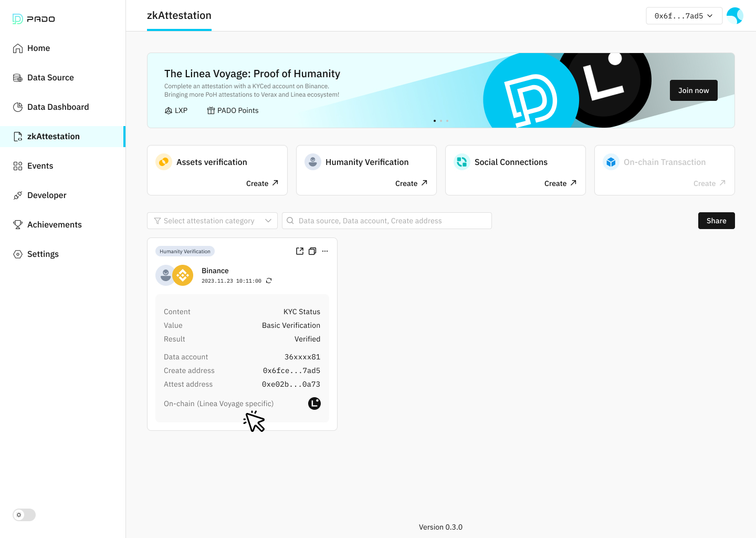Toggle the light/dark theme switch
This screenshot has width=756, height=538.
[x=24, y=515]
